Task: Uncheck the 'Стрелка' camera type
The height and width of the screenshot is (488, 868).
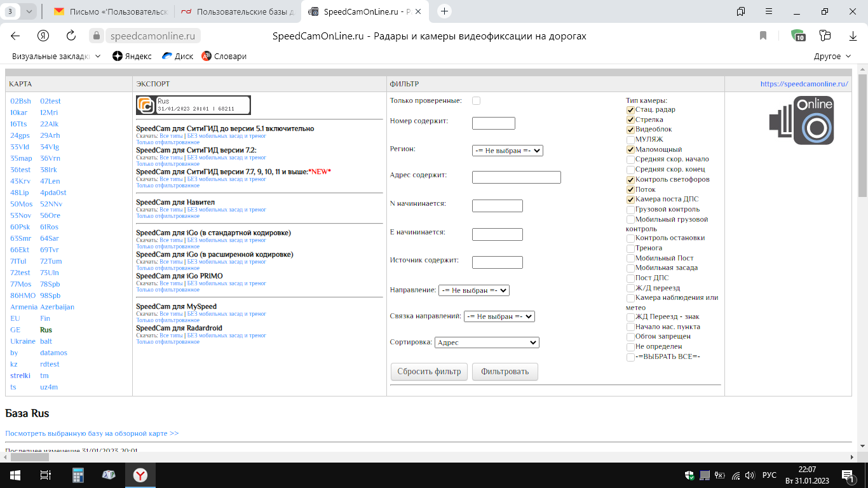Action: coord(630,119)
